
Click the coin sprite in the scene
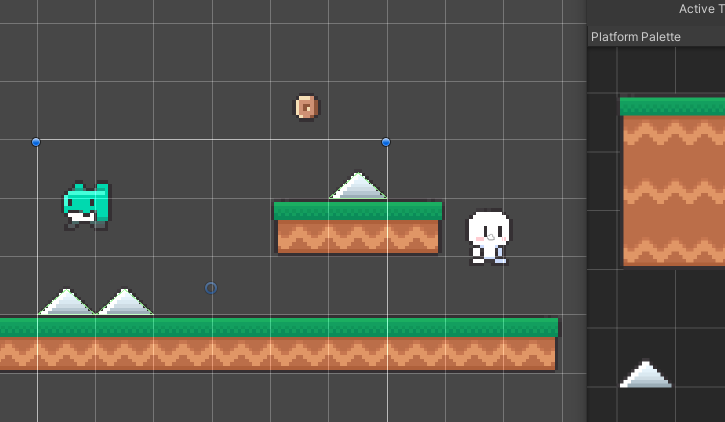307,107
